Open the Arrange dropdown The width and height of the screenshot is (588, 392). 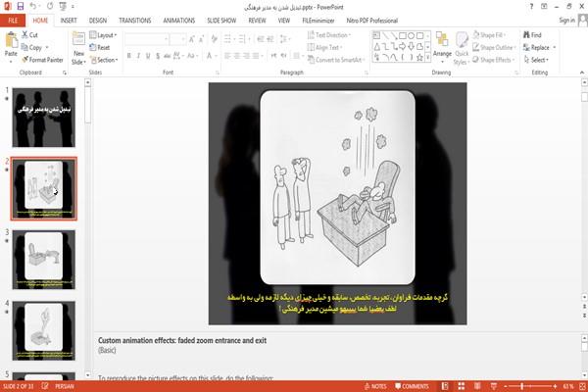(442, 48)
